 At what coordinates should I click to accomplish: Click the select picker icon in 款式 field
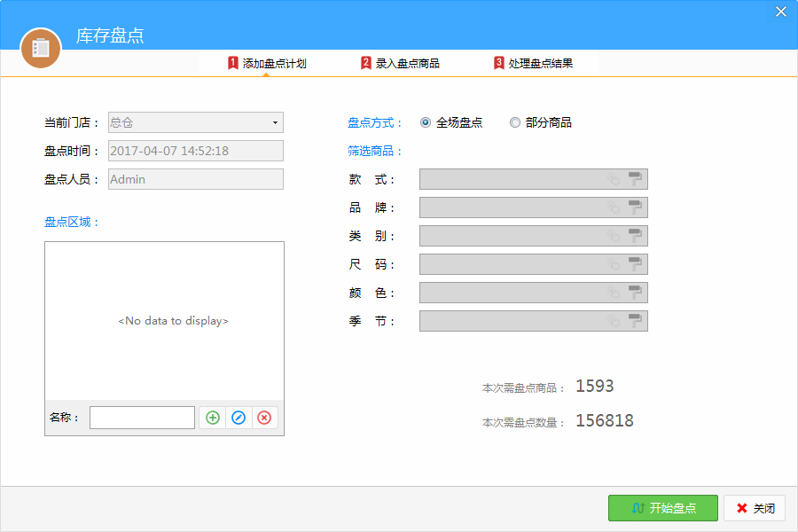point(613,179)
